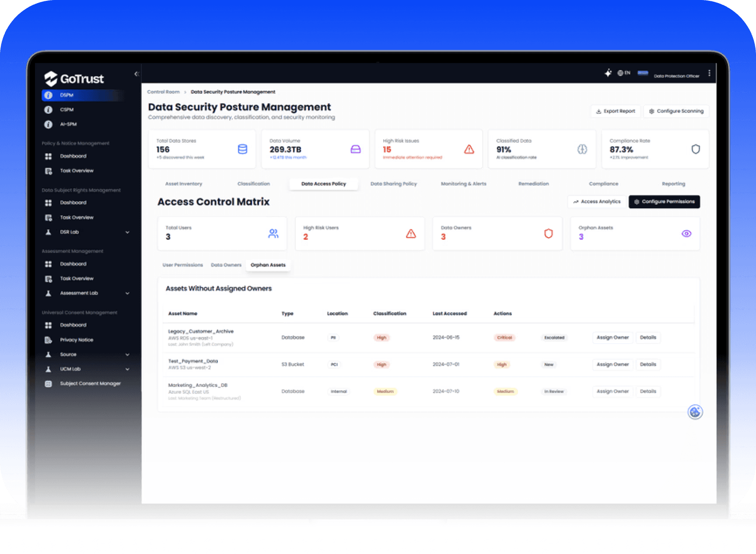Open Details for Legacy_Customer_Archive
This screenshot has width=756, height=554.
click(x=648, y=337)
